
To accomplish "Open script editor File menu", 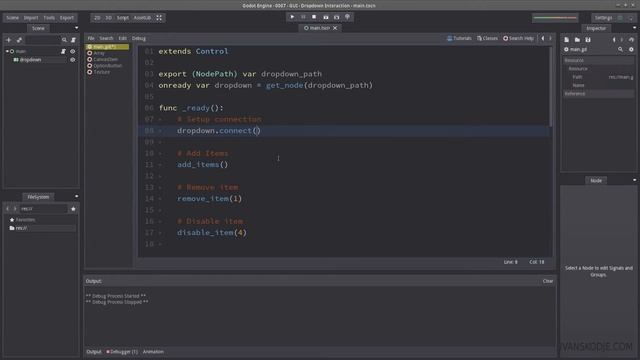I will tap(91, 38).
